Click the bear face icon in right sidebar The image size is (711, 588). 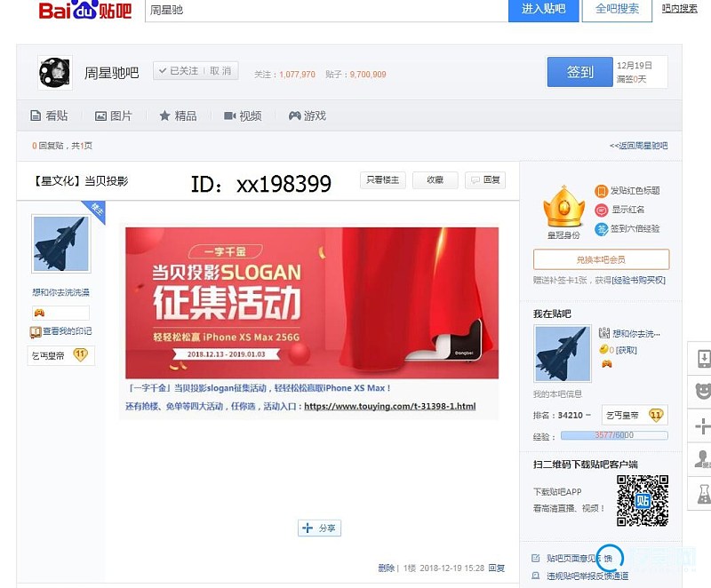point(703,391)
